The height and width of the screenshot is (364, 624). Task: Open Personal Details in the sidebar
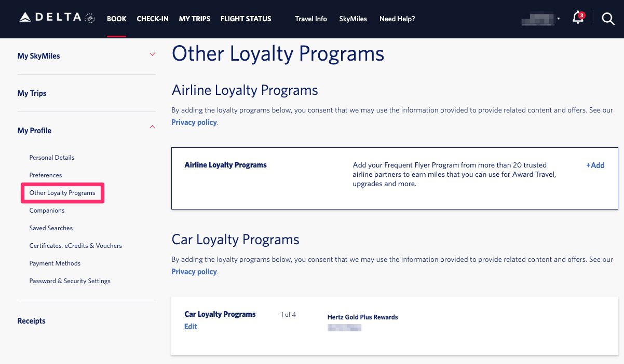tap(52, 157)
